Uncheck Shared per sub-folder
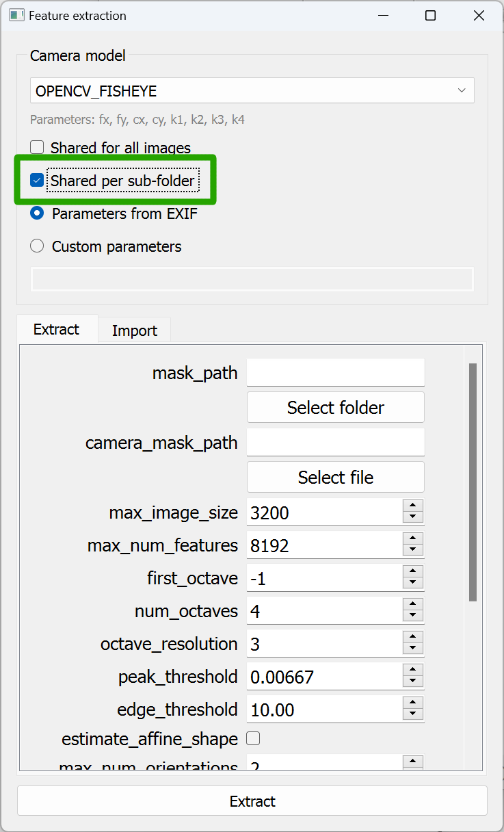 pyautogui.click(x=36, y=181)
